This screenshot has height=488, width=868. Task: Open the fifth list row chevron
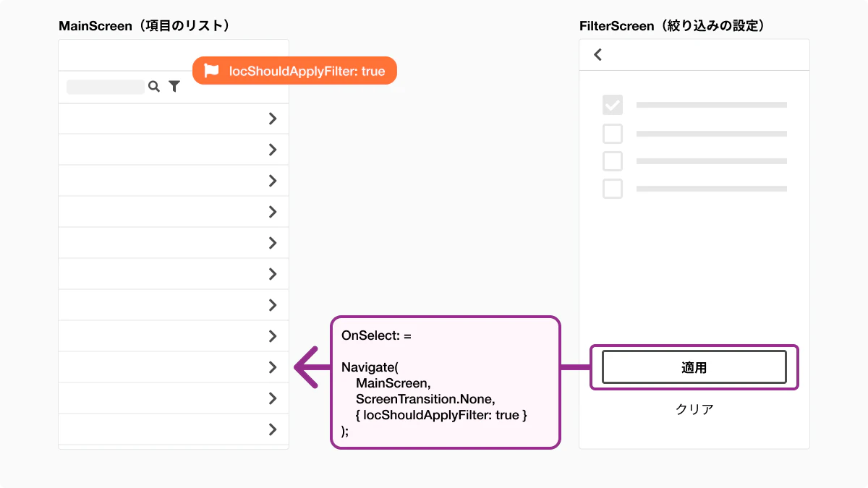[273, 243]
